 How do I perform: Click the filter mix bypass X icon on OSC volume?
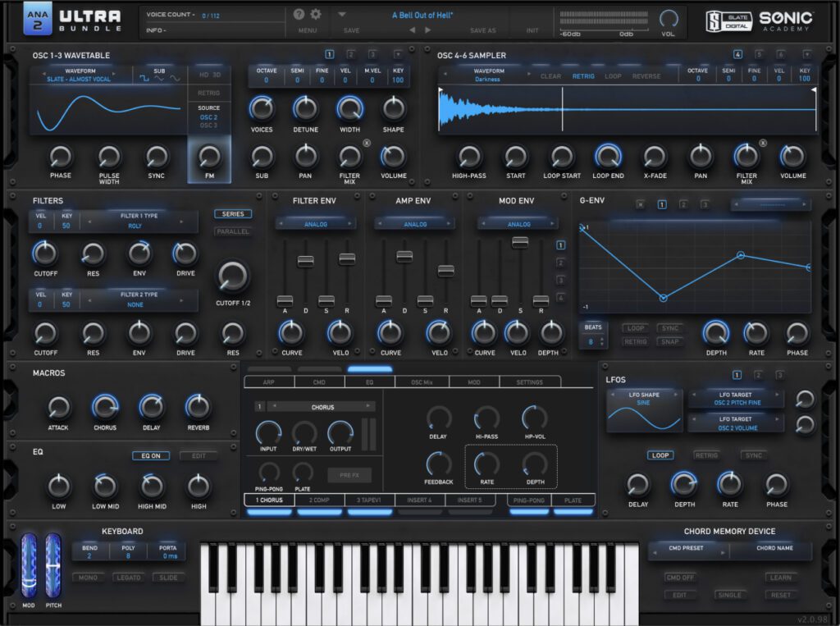pos(367,143)
